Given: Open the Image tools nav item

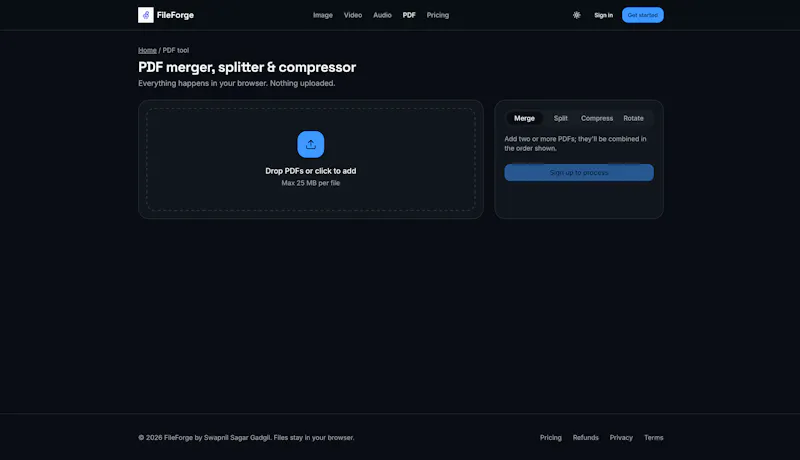Looking at the screenshot, I should tap(322, 15).
